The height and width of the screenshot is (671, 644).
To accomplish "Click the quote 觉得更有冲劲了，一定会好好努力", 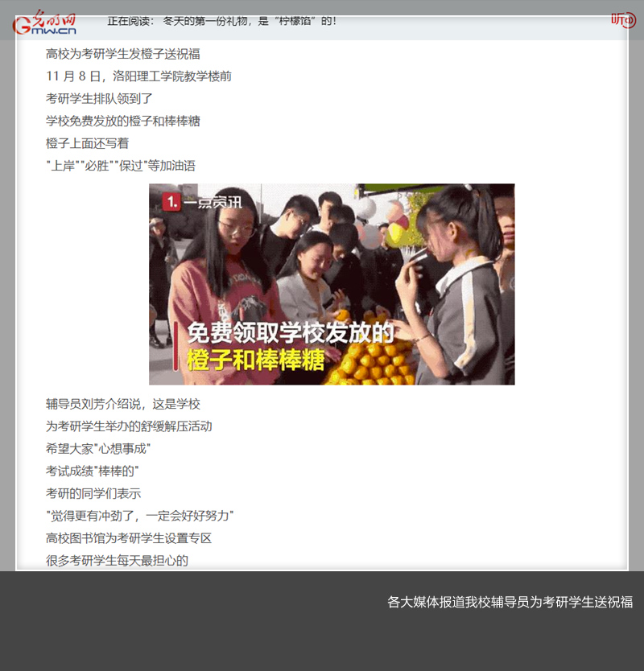I will 140,516.
